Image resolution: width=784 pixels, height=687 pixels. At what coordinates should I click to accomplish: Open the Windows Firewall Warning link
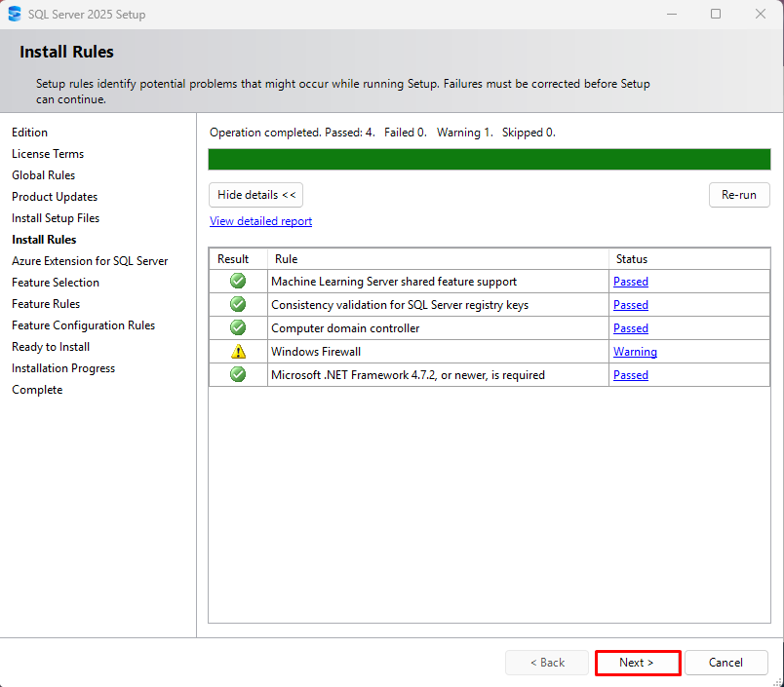coord(635,352)
